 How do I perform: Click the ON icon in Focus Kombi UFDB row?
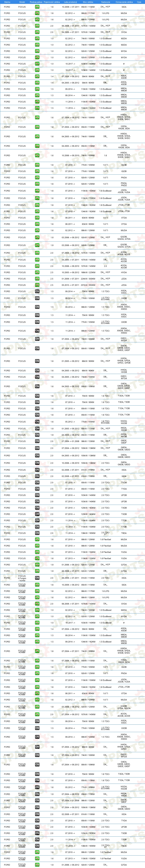(x=37, y=827)
